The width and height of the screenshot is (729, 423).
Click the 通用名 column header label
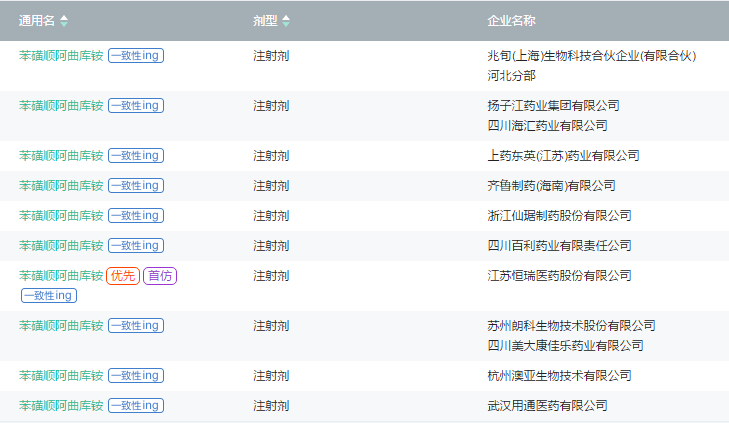[37, 21]
